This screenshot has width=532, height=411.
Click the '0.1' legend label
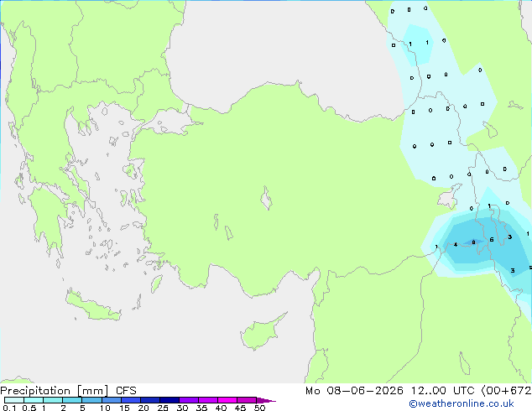(9, 408)
